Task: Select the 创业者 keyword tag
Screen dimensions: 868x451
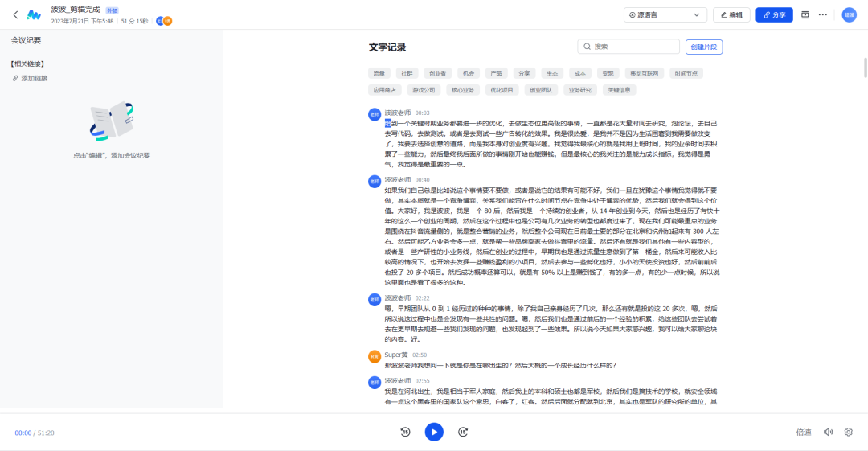Action: click(437, 73)
